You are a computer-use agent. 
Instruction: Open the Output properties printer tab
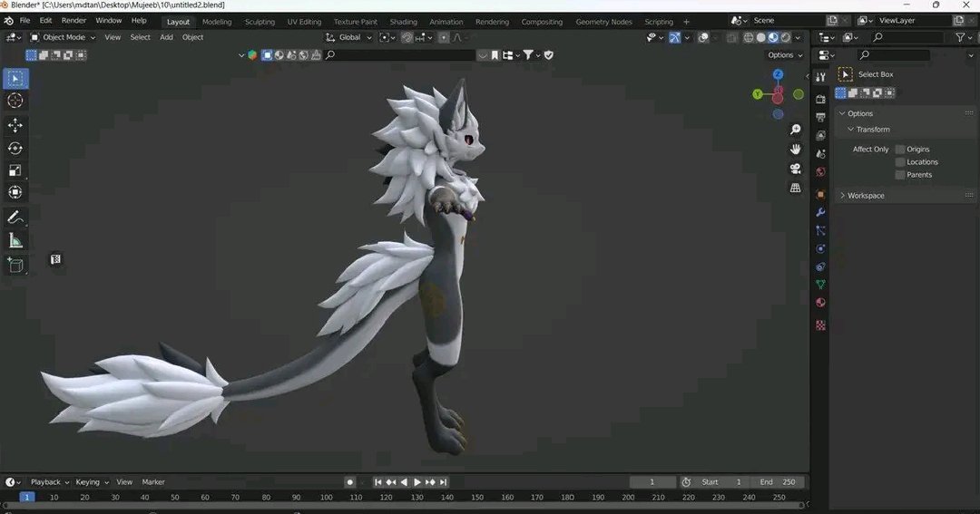pyautogui.click(x=820, y=118)
